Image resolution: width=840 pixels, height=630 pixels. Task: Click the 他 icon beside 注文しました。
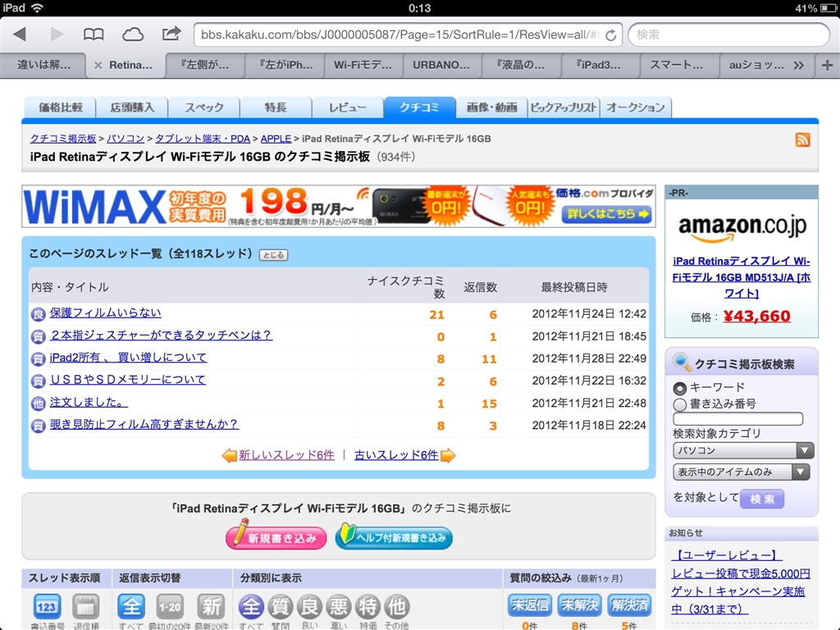click(x=38, y=403)
